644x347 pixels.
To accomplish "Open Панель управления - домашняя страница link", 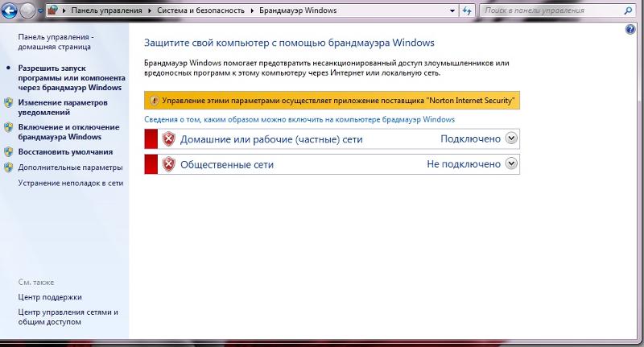I will (x=56, y=42).
